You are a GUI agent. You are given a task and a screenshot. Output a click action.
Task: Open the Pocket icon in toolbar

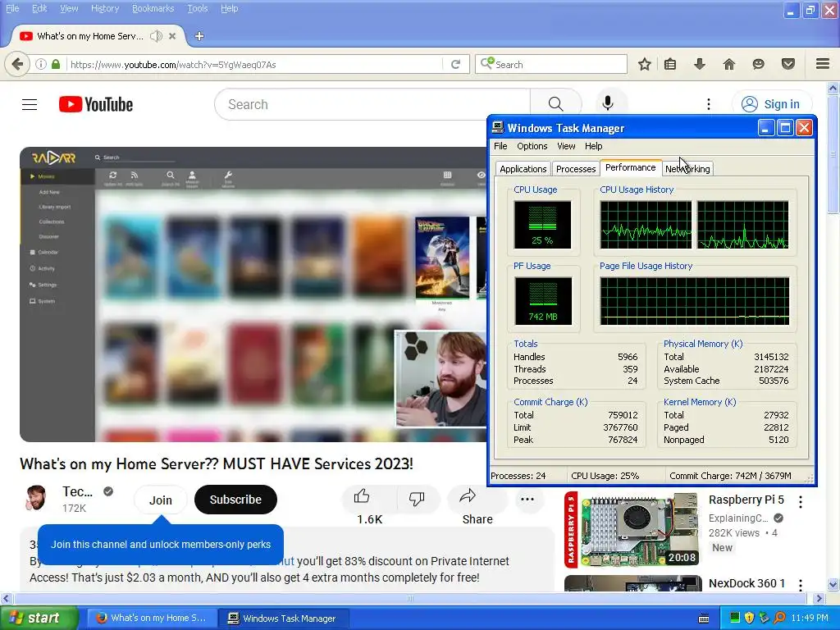(x=788, y=64)
